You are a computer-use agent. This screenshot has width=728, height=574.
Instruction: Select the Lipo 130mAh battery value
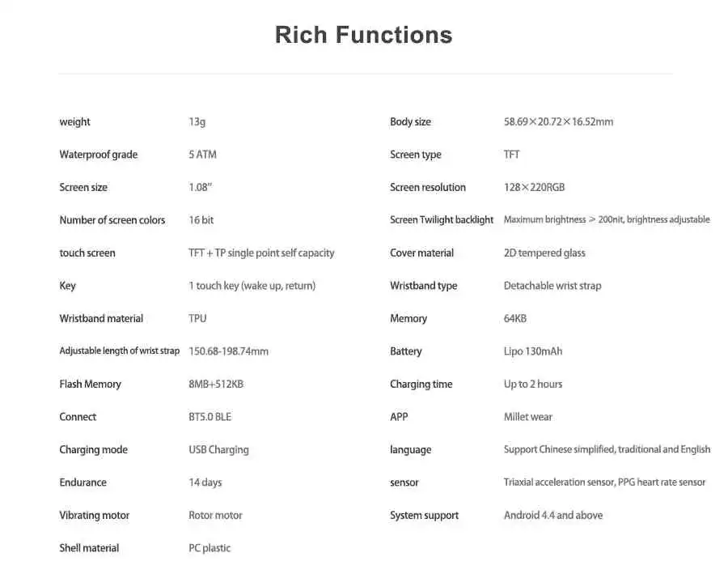[x=533, y=351]
